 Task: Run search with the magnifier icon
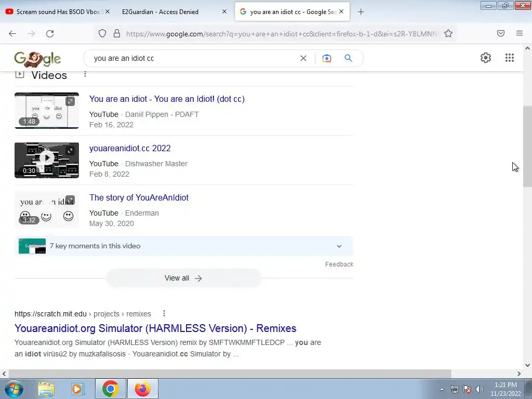[348, 58]
